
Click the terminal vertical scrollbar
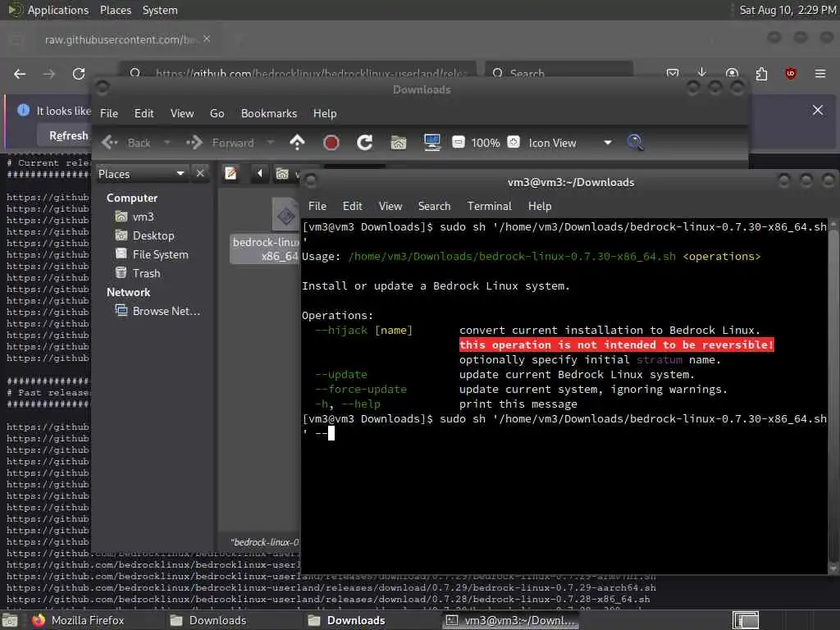click(x=833, y=395)
